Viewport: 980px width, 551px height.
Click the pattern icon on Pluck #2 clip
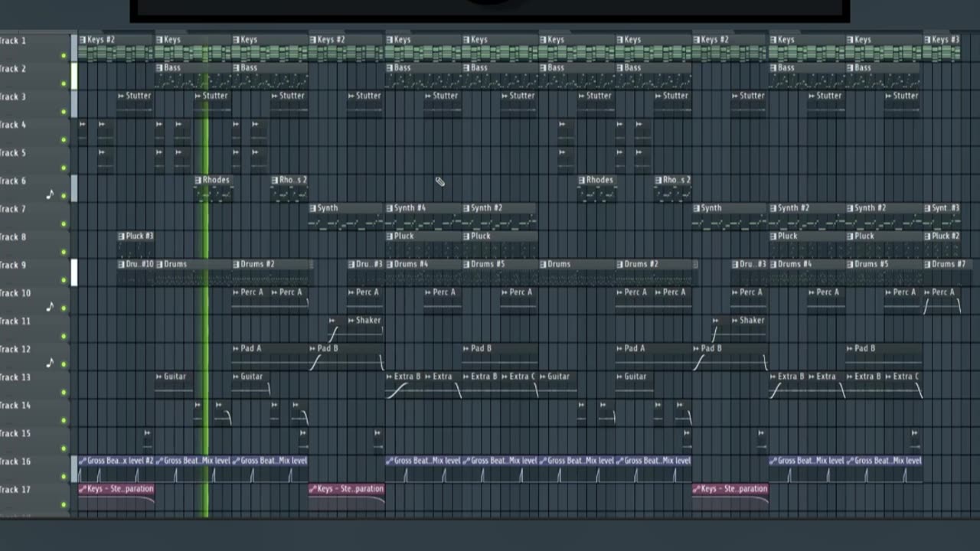click(x=926, y=236)
